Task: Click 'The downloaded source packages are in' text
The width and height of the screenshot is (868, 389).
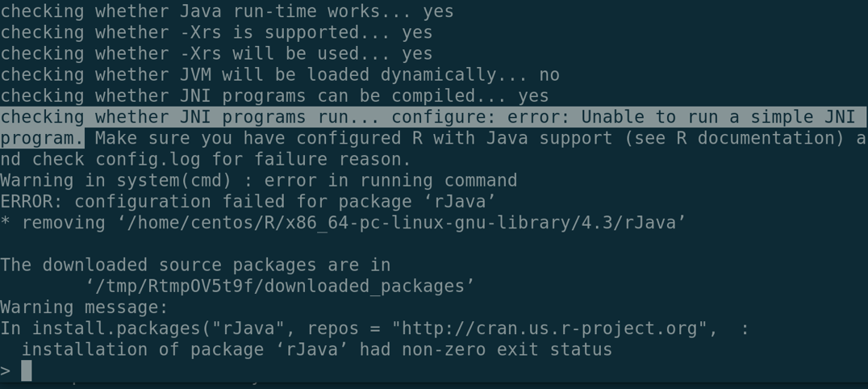Action: click(x=195, y=265)
